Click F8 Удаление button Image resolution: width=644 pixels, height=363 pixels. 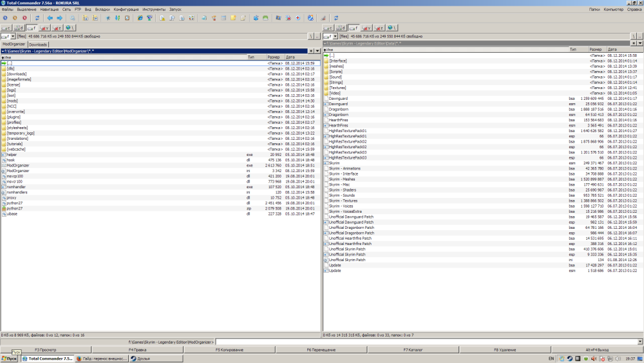[x=505, y=350]
